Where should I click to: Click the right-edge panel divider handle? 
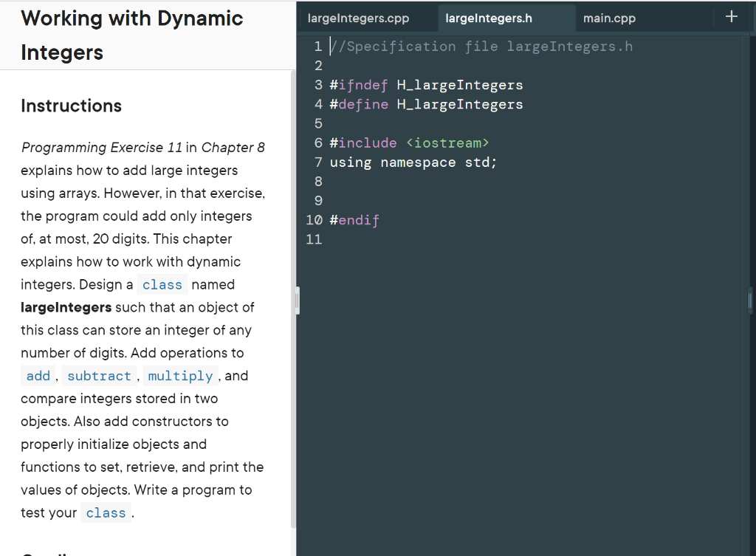point(749,300)
